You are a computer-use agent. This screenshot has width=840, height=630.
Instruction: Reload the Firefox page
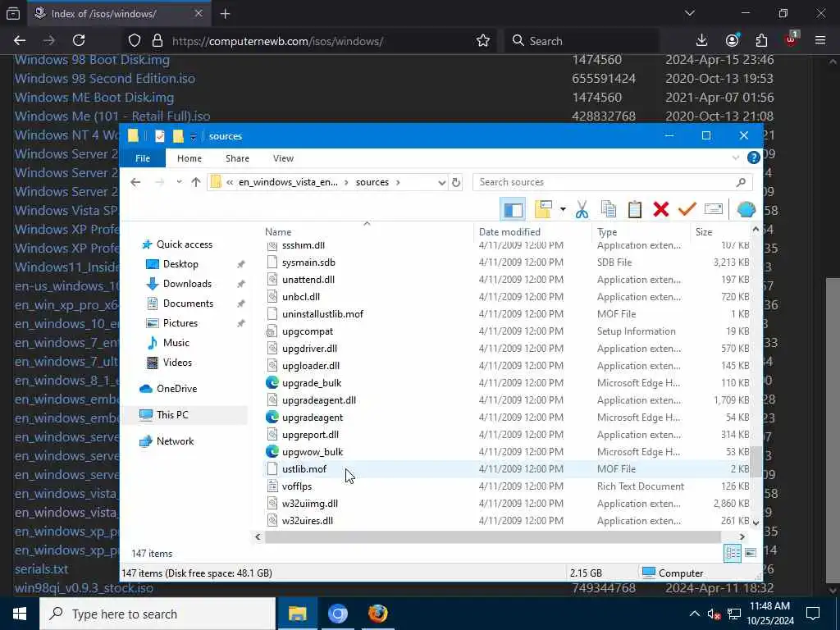tap(79, 40)
